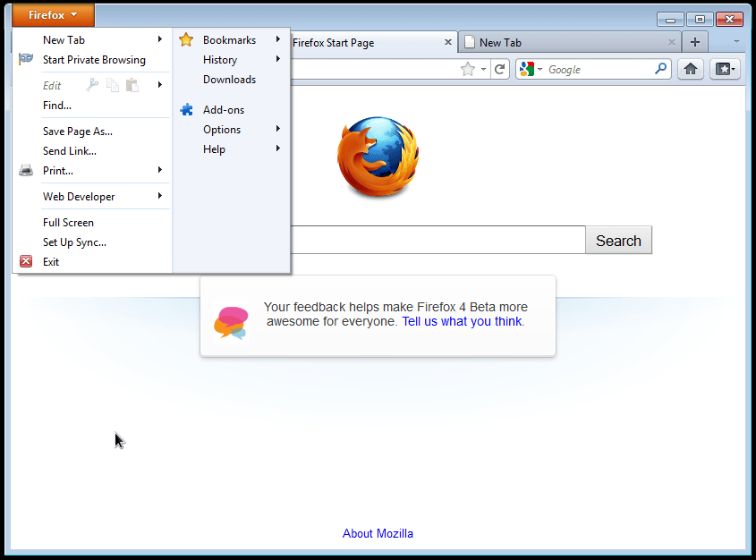This screenshot has height=560, width=756.
Task: Expand the History submenu arrow
Action: (x=278, y=59)
